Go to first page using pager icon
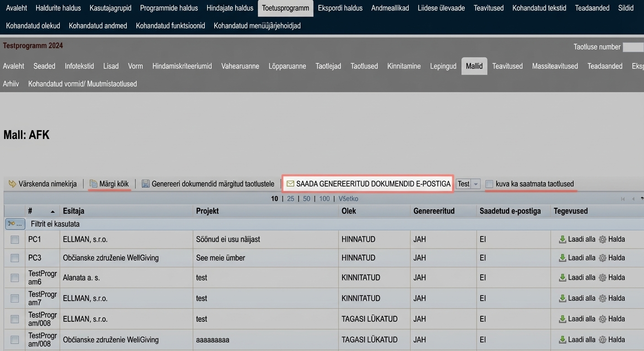 pos(623,199)
